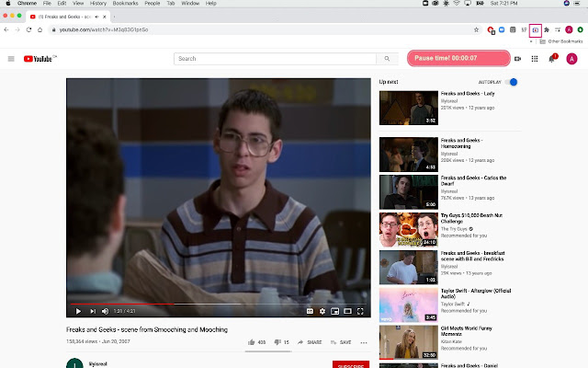The height and width of the screenshot is (368, 588).
Task: Open the Help menu
Action: coord(210,3)
